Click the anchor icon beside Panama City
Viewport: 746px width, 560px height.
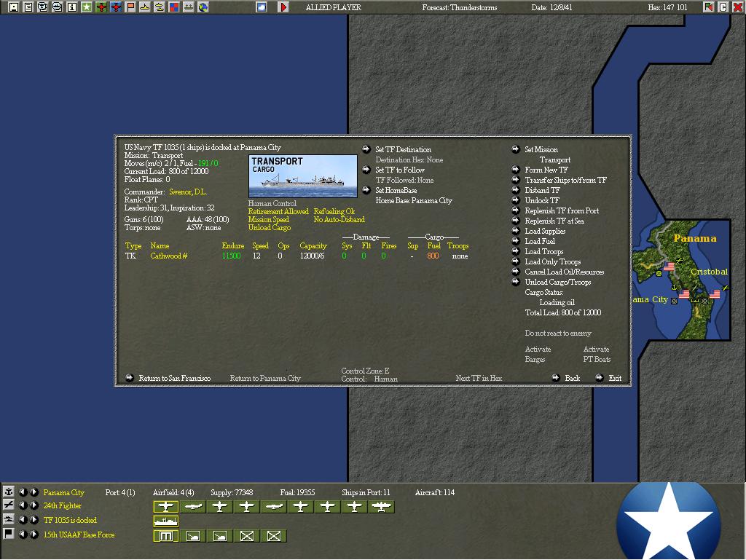click(x=8, y=492)
